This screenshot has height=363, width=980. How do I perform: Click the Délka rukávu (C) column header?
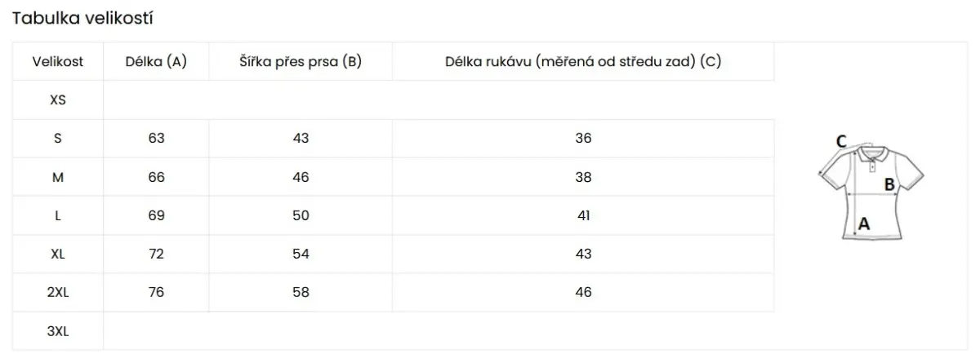pos(583,62)
